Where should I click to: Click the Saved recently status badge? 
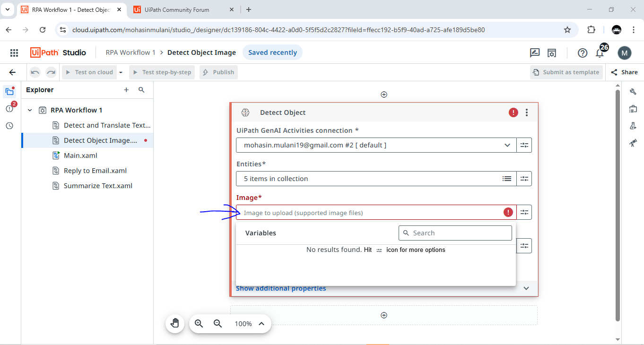coord(272,52)
